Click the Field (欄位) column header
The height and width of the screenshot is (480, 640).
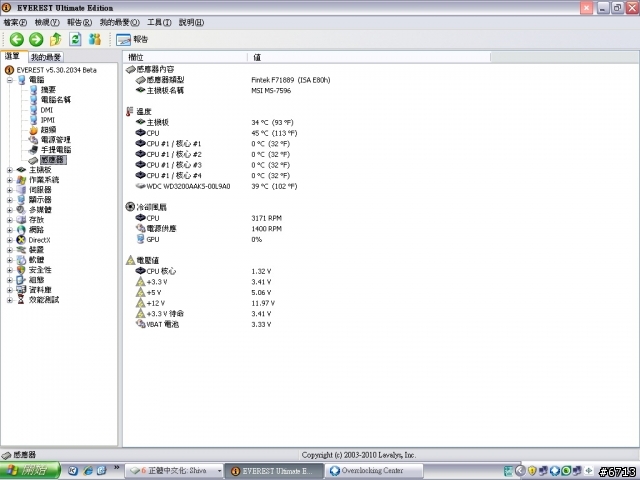click(185, 57)
